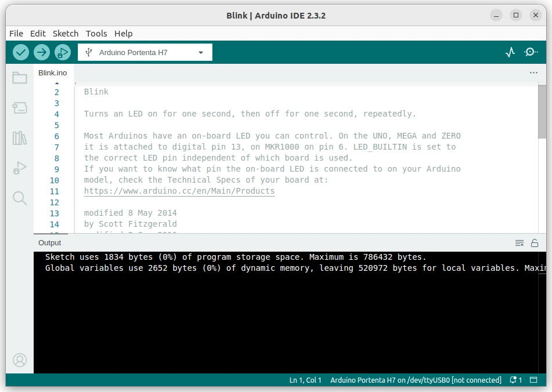The image size is (552, 392).
Task: Click the 'modified 8 May 2014' line
Action: (130, 213)
